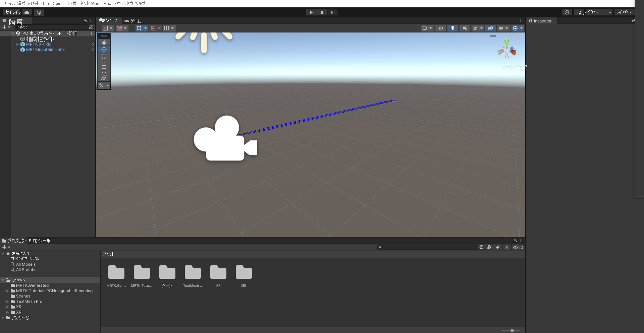Open the Editor Tools (wrench) icon

pyautogui.click(x=101, y=85)
